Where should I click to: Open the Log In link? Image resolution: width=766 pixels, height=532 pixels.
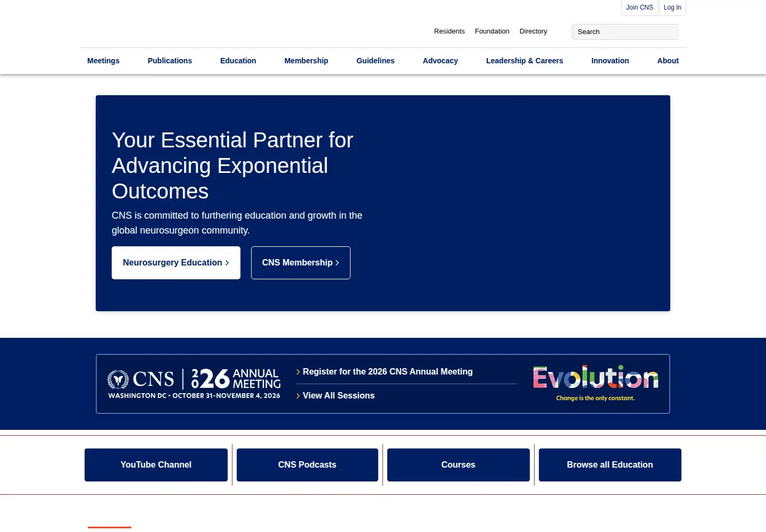tap(672, 7)
